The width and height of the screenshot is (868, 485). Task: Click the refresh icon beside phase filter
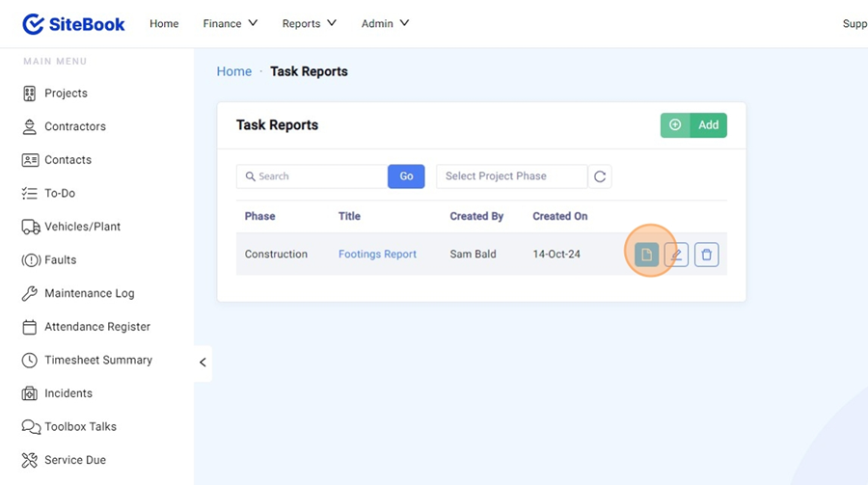coord(600,176)
